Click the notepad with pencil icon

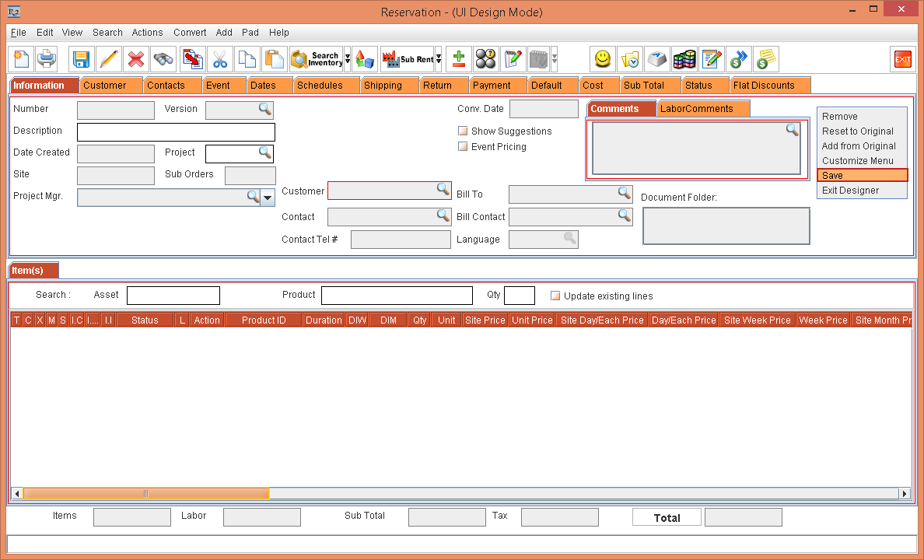[x=513, y=59]
